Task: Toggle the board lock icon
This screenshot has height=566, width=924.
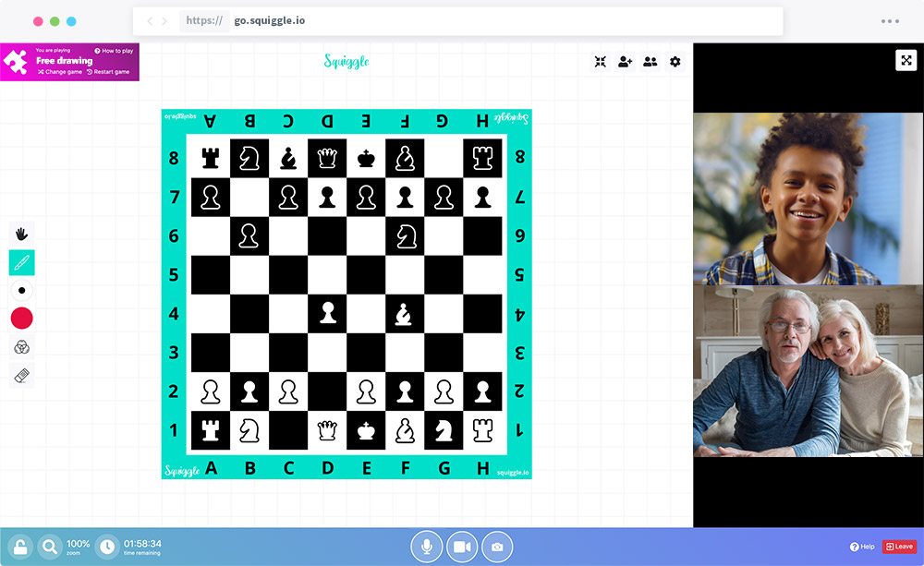Action: [x=20, y=548]
